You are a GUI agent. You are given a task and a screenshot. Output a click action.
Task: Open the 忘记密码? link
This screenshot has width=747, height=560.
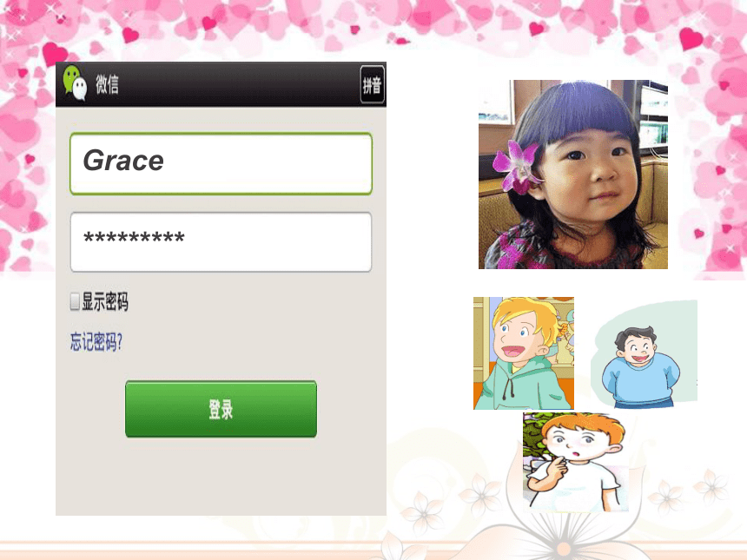(96, 341)
